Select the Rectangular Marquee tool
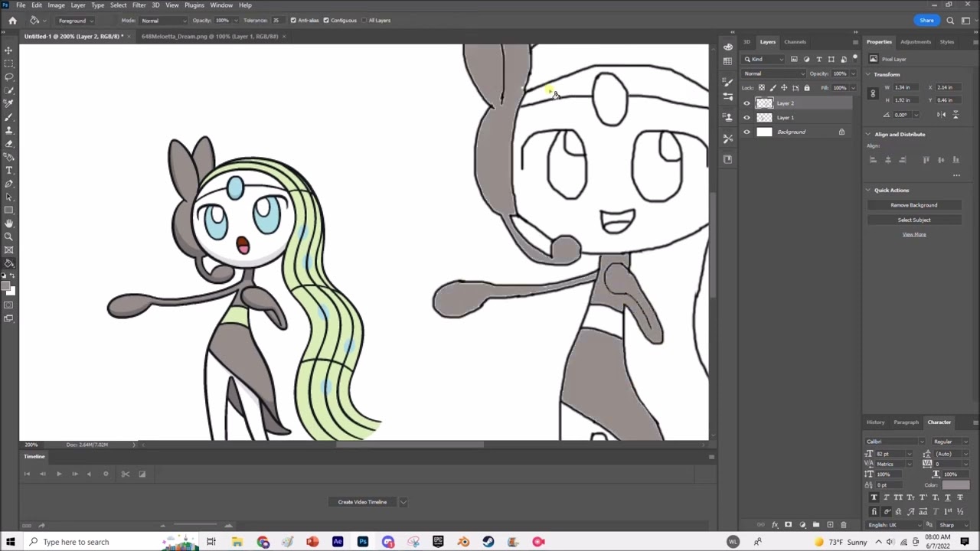Screen dimensions: 980x551 pos(9,64)
